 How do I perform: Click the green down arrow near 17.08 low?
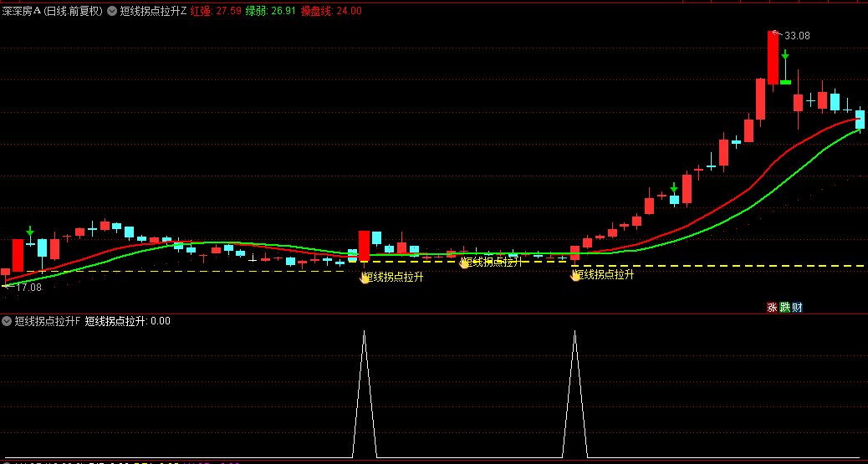coord(30,231)
